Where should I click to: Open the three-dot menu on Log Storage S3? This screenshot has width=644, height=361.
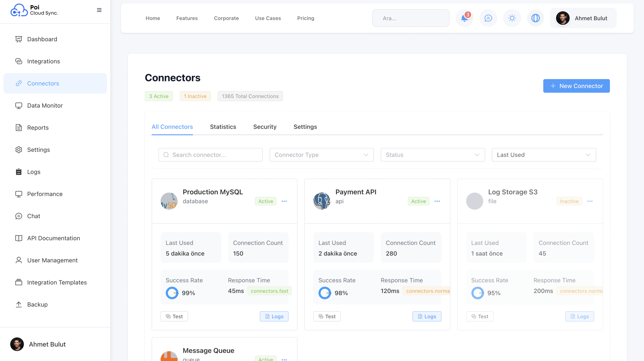tap(590, 201)
